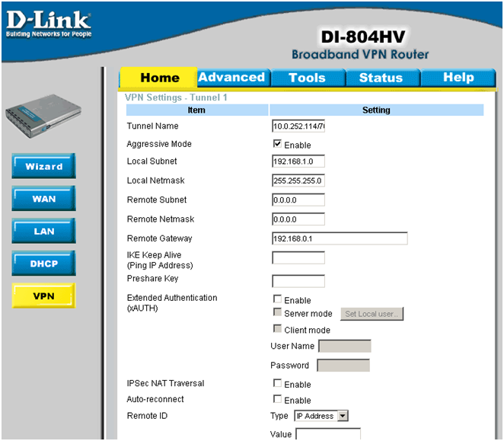This screenshot has height=441, width=504.
Task: Click the Remote Subnet field
Action: click(x=298, y=200)
